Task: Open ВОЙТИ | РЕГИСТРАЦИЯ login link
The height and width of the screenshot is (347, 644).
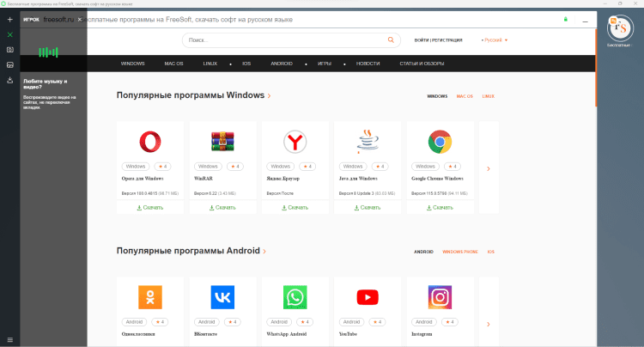Action: pos(438,40)
